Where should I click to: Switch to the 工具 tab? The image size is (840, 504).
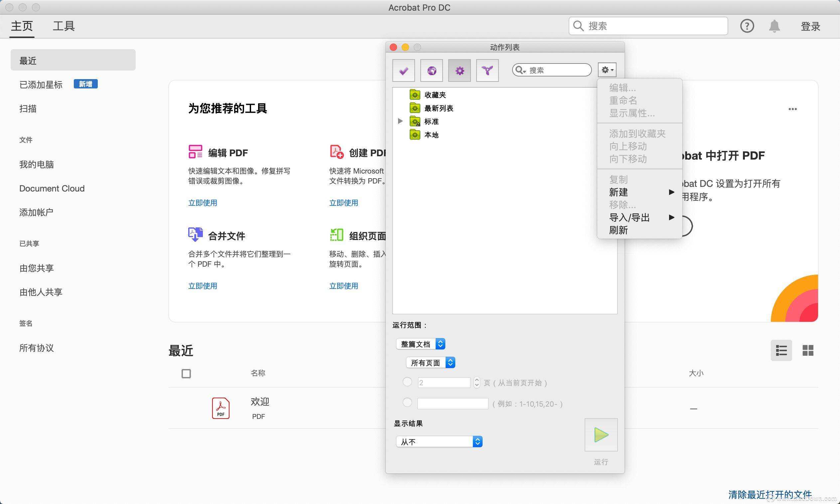click(64, 26)
